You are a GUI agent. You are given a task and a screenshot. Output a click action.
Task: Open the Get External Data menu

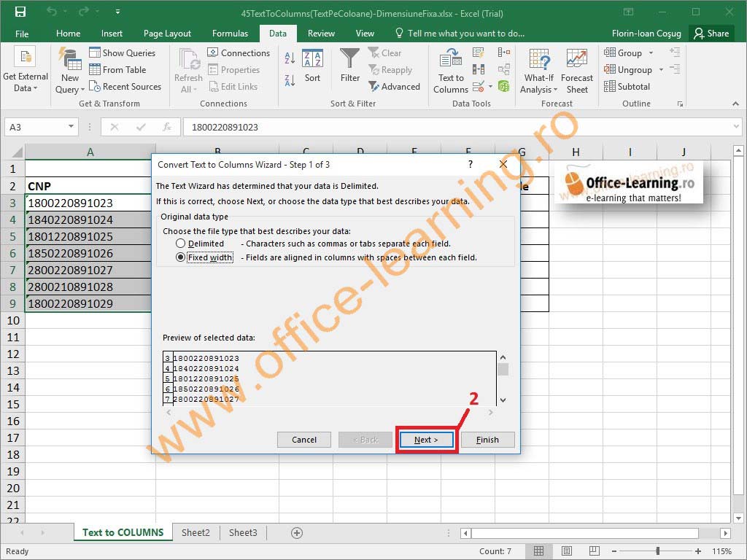pos(26,69)
